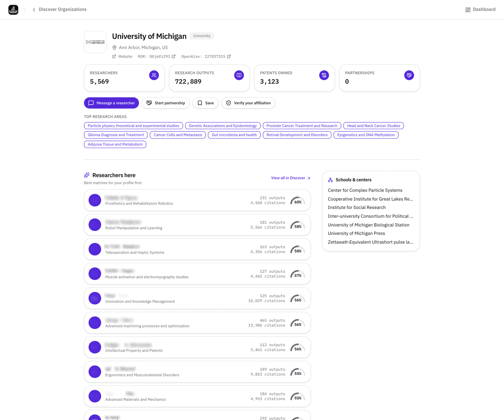Open the OpenAlex I27837315 external link
This screenshot has width=504, height=420.
206,56
